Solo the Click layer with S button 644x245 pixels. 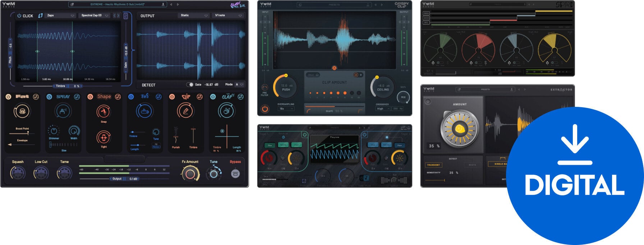tap(125, 16)
